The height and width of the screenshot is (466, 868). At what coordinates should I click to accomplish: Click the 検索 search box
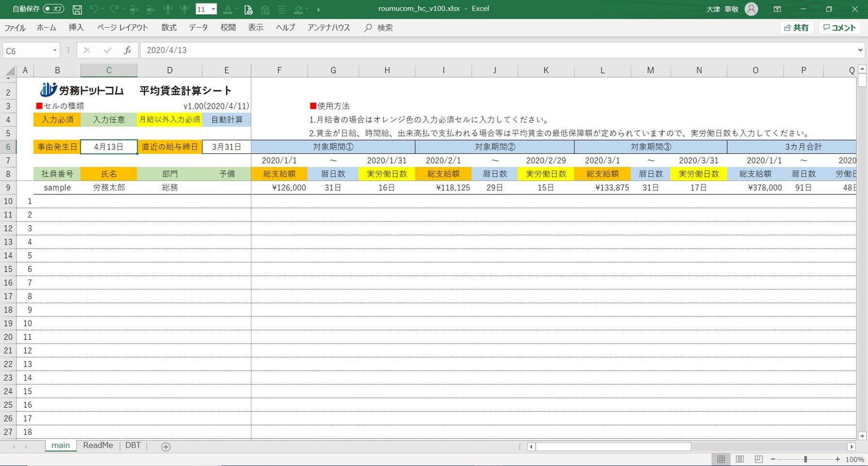tap(379, 28)
